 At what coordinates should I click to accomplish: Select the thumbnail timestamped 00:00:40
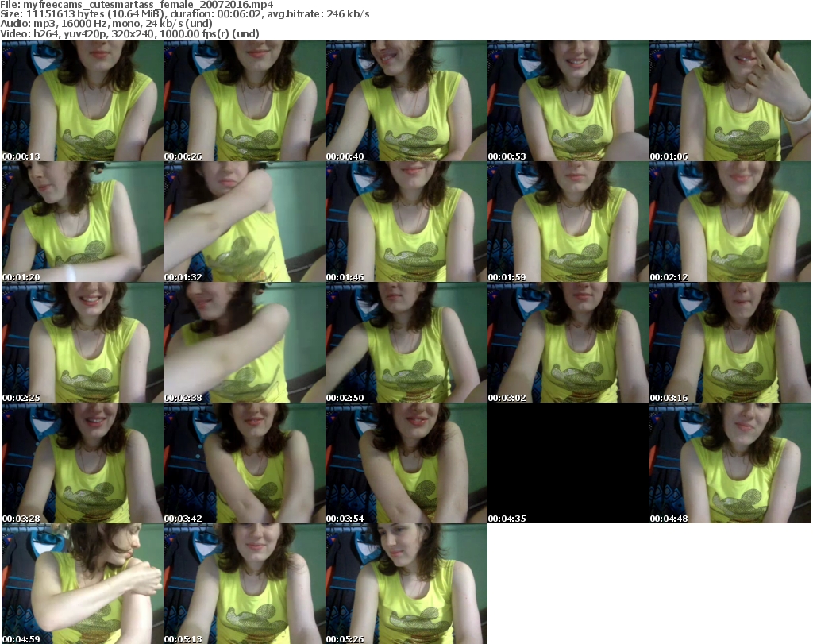click(406, 101)
